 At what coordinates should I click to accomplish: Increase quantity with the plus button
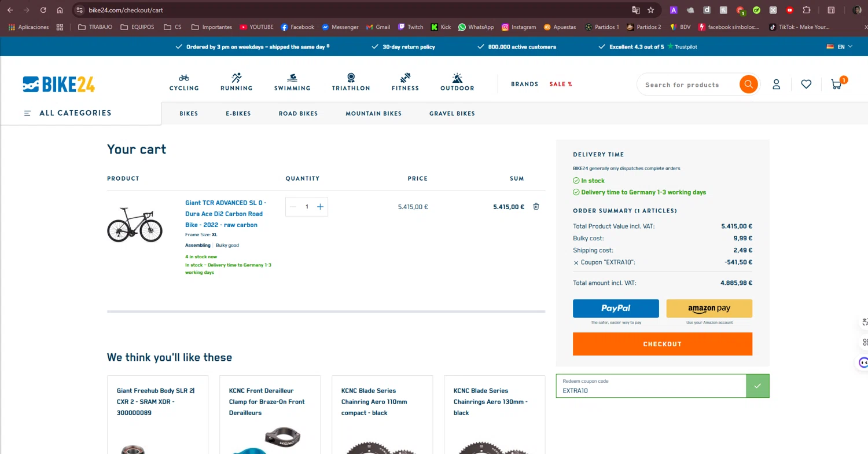pyautogui.click(x=320, y=207)
